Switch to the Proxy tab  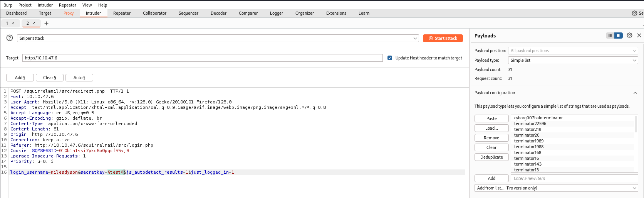point(69,13)
